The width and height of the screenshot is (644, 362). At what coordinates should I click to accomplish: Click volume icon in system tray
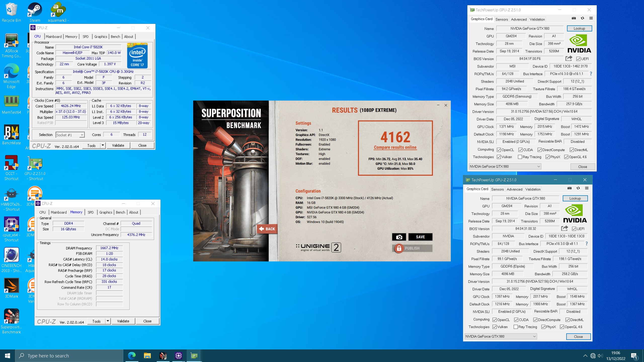(600, 356)
